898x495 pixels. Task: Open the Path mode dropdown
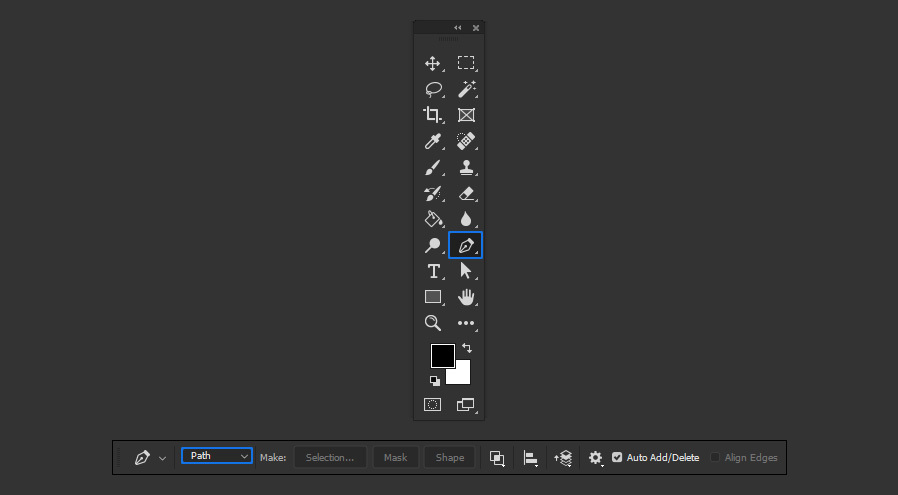(216, 455)
